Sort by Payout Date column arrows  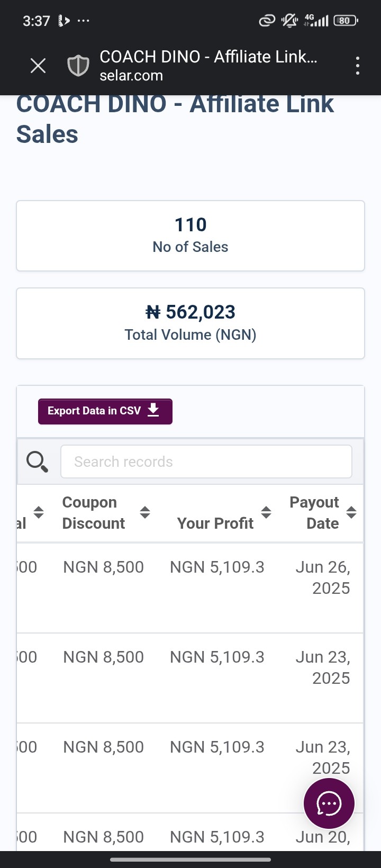351,512
